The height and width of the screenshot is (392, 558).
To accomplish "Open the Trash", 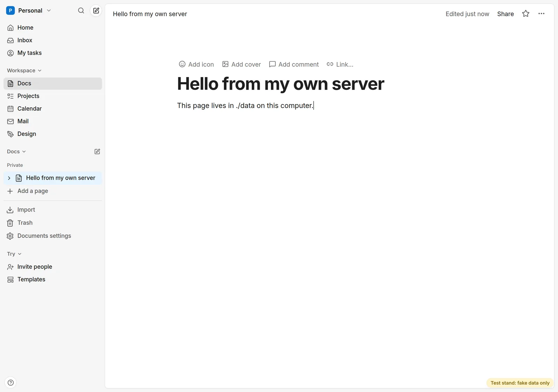I will point(53,223).
